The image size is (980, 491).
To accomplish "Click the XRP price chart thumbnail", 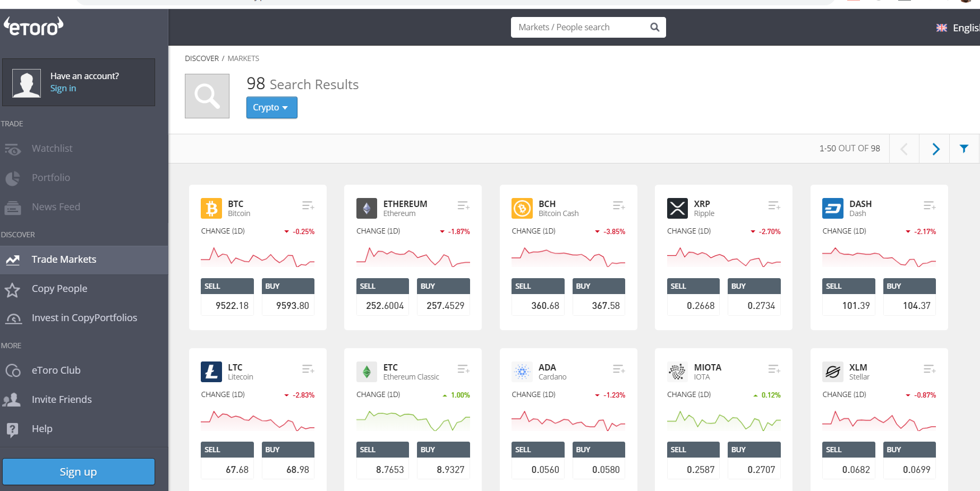I will (723, 257).
